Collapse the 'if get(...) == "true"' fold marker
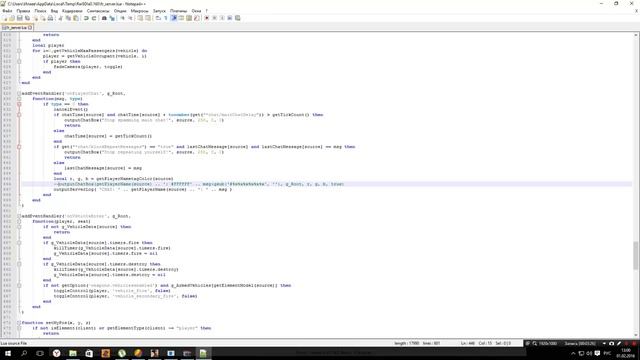Image resolution: width=640 pixels, height=360 pixels. (19, 147)
